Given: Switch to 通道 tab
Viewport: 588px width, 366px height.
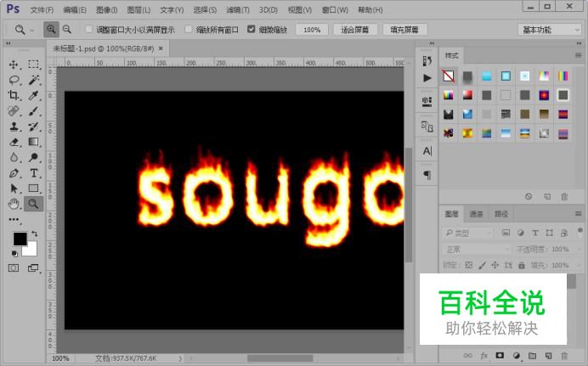Looking at the screenshot, I should (476, 214).
